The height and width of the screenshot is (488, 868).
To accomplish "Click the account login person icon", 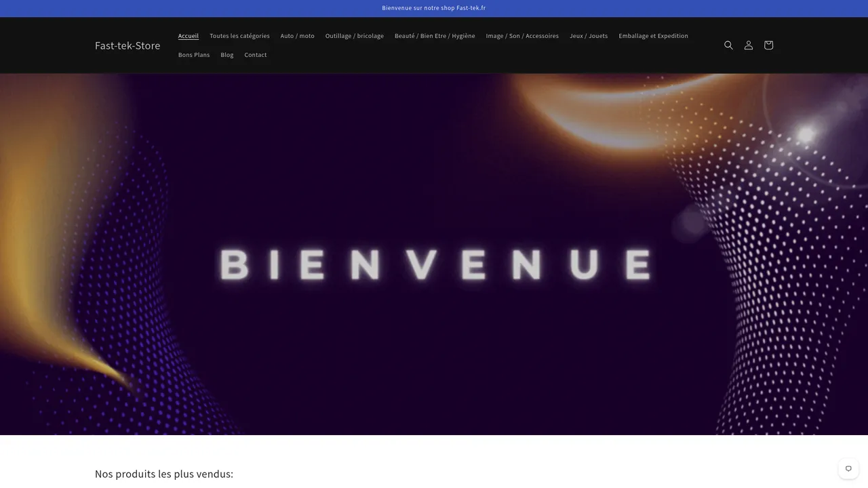I will click(749, 45).
